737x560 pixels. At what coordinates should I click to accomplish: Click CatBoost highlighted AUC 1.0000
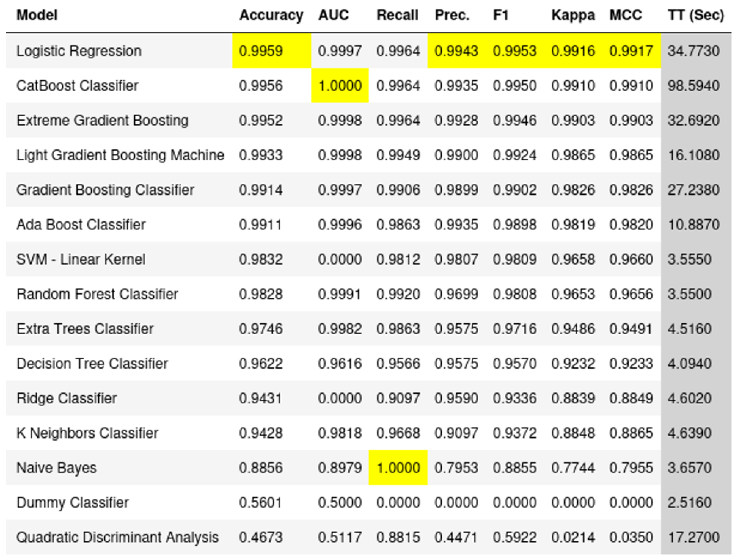click(x=340, y=86)
